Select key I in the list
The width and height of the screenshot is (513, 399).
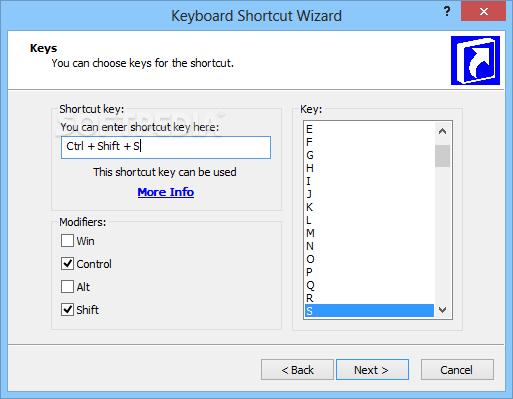pyautogui.click(x=369, y=181)
